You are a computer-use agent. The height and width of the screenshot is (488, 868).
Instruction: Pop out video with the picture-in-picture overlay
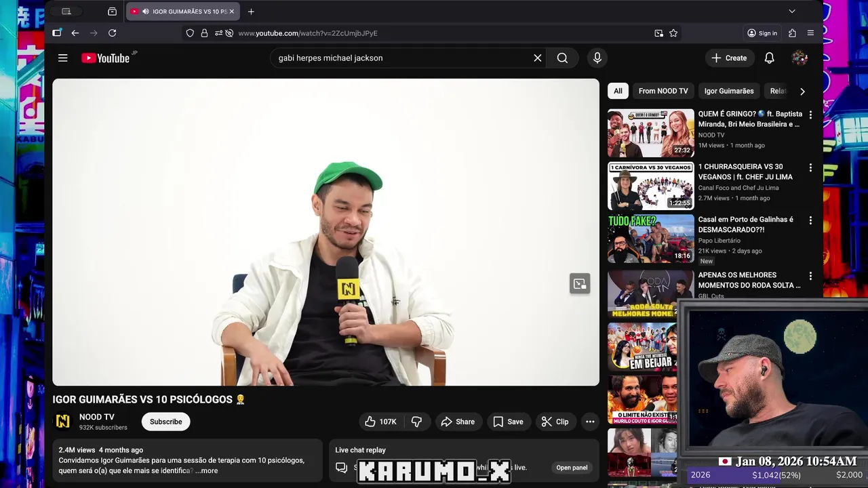point(580,284)
